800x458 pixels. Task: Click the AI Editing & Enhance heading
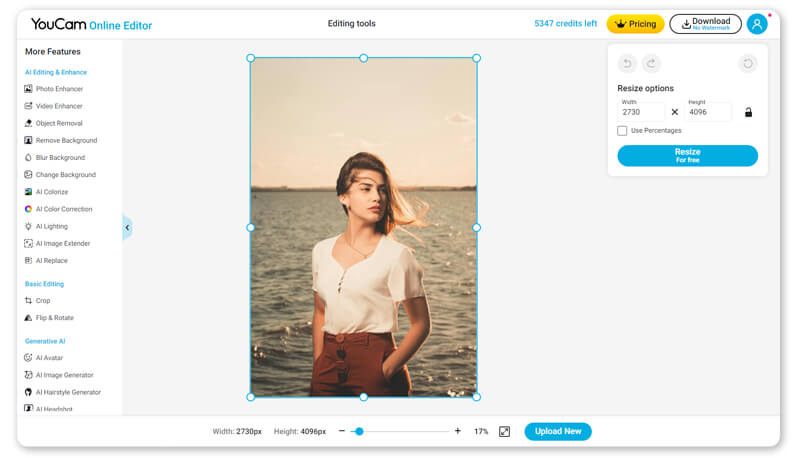tap(56, 72)
